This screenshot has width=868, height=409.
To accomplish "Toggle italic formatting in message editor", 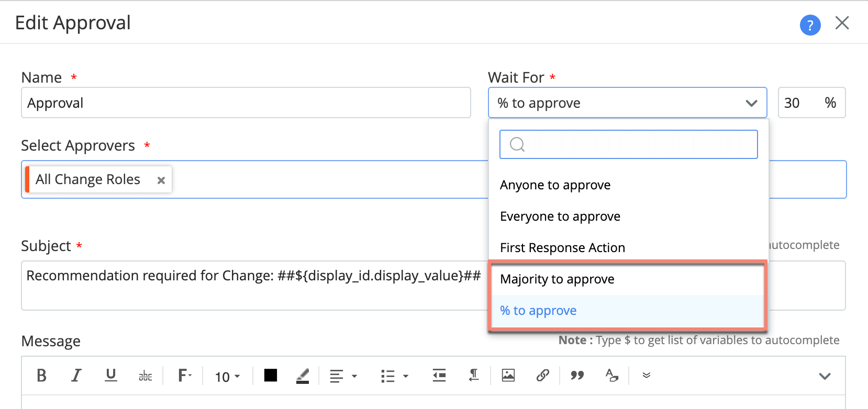I will coord(76,376).
